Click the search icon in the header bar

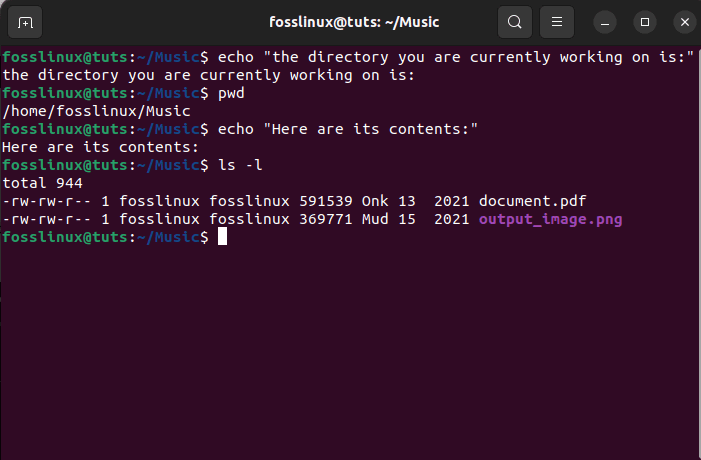tap(514, 21)
